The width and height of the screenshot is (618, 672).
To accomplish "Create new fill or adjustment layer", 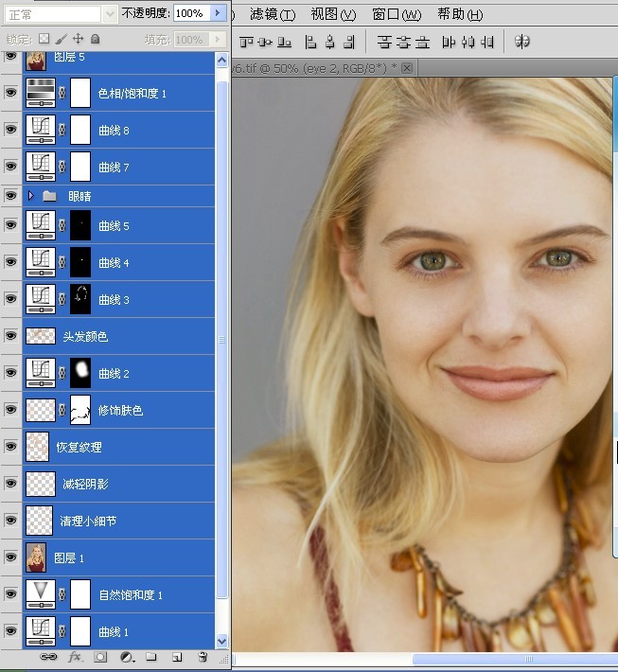I will (127, 657).
